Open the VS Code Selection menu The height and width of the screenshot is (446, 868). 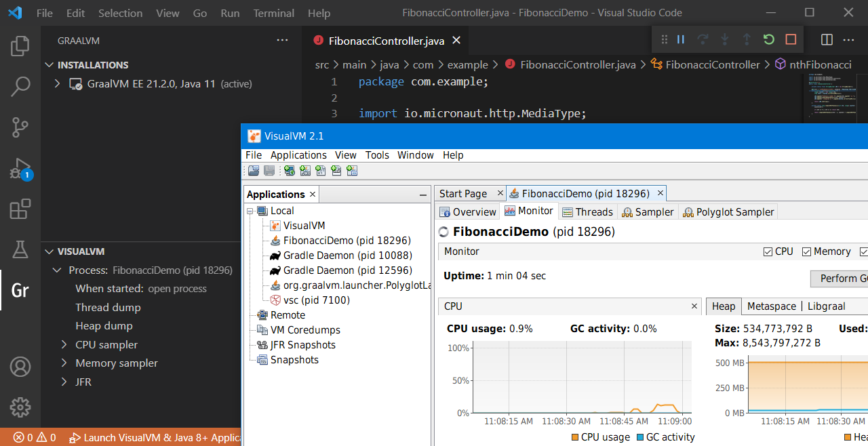121,13
